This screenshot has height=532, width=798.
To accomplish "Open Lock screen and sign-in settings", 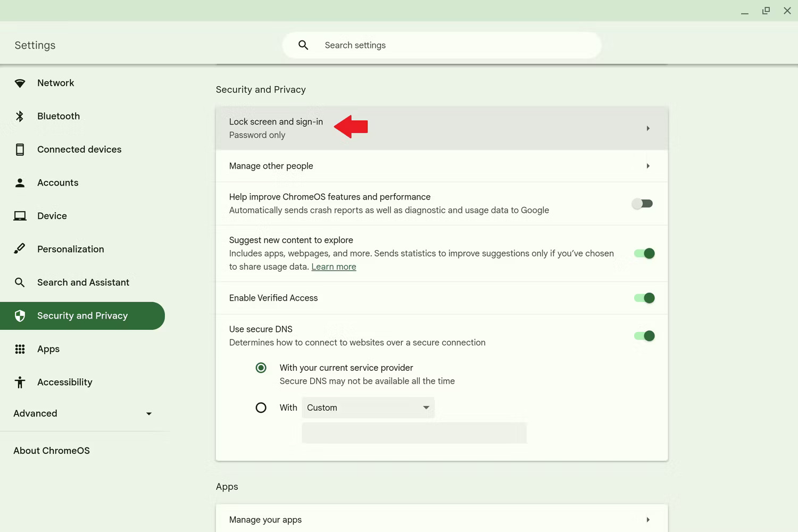I will [442, 128].
